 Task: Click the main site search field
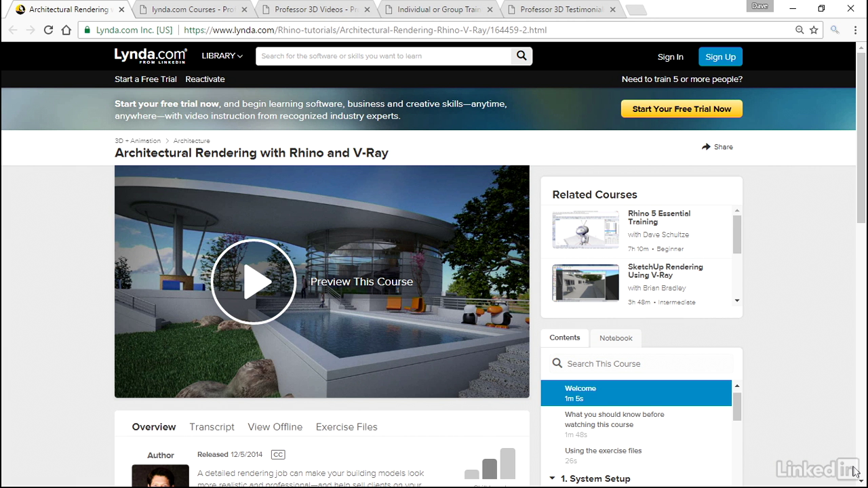tap(383, 56)
